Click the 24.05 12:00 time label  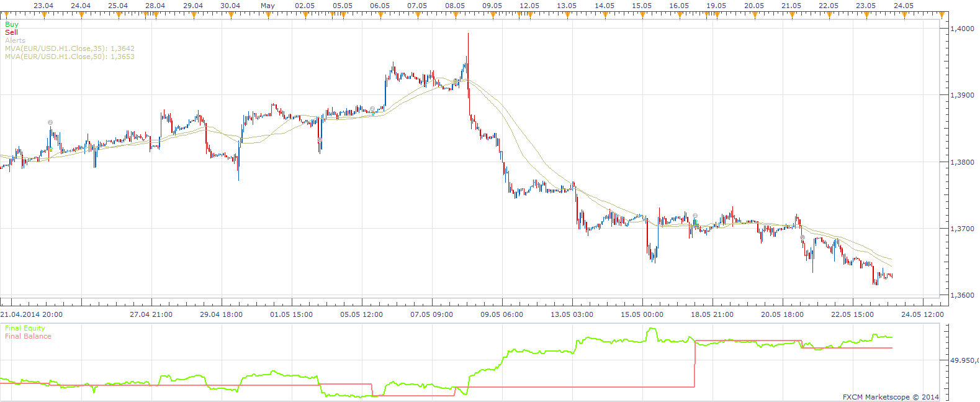pos(922,314)
